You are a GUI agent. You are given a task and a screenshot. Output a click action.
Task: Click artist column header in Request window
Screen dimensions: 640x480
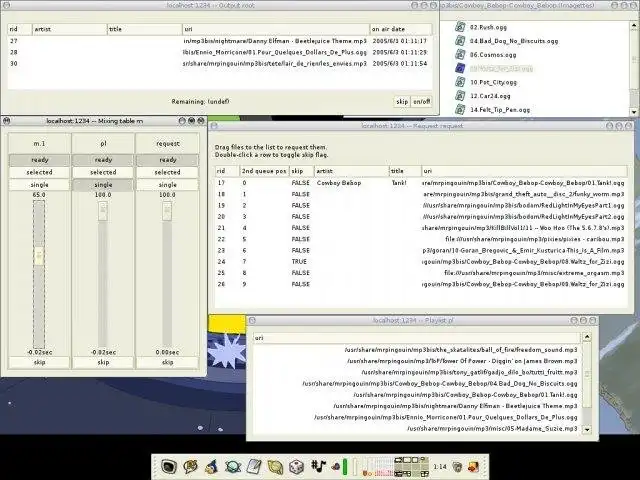click(x=351, y=171)
